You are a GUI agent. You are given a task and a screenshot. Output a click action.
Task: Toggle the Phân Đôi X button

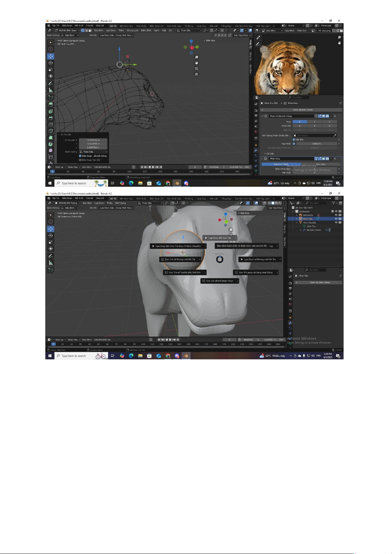coord(300,126)
